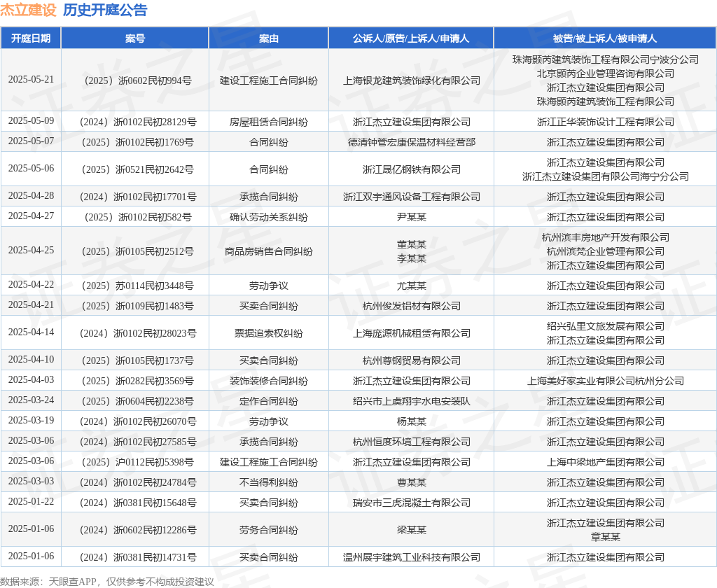The width and height of the screenshot is (717, 588).
Task: Click defendant 浙江杰立建设集团有限公司海宁分公司
Action: point(605,176)
